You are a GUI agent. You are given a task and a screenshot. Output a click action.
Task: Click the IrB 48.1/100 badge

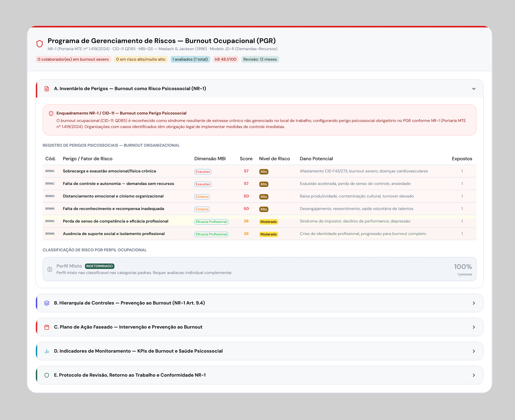[225, 59]
